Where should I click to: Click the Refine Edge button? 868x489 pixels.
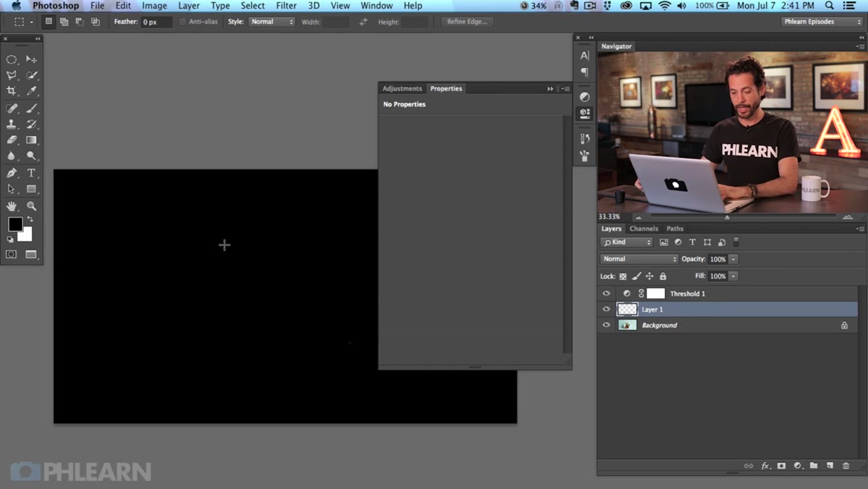click(x=467, y=22)
